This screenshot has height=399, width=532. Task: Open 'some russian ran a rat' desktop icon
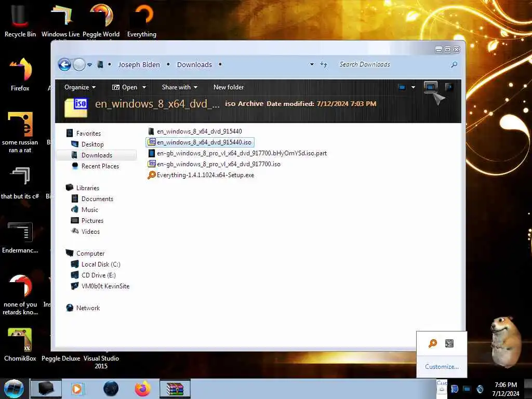pyautogui.click(x=20, y=132)
